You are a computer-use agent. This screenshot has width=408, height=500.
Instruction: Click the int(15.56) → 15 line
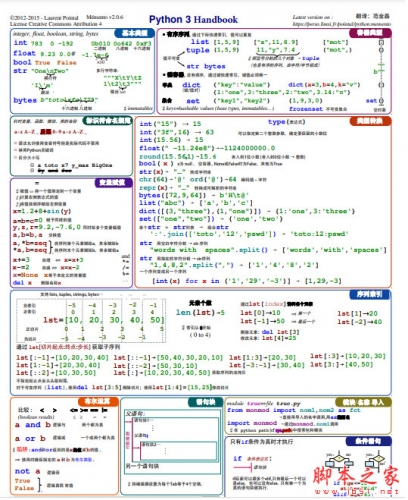pyautogui.click(x=171, y=140)
